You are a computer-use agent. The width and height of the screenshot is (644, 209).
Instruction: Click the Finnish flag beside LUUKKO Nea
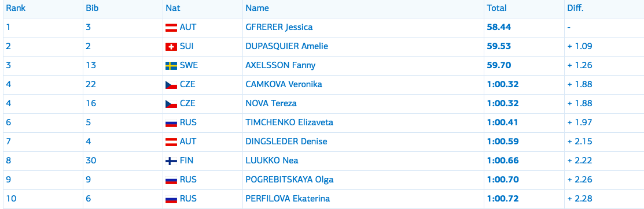click(171, 162)
